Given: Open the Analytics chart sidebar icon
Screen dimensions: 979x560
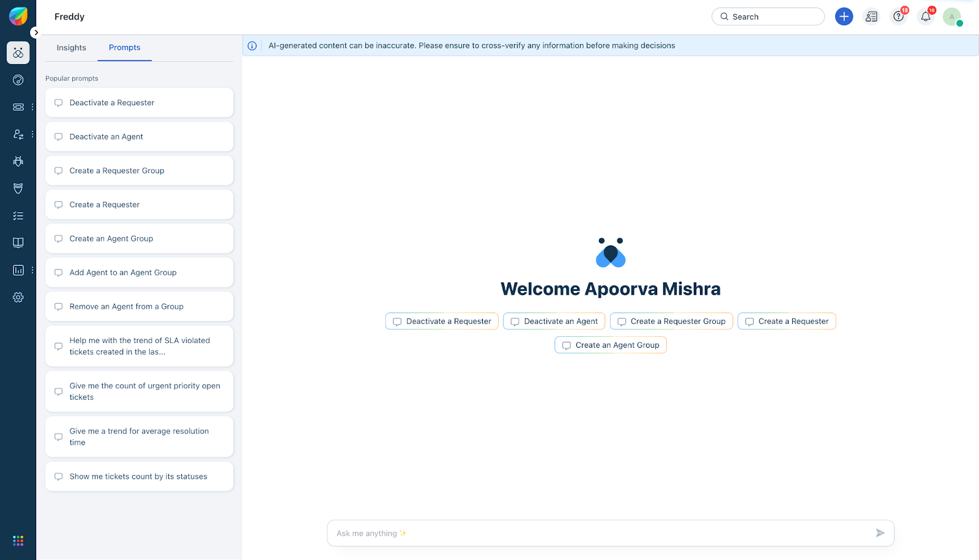Looking at the screenshot, I should click(x=18, y=270).
